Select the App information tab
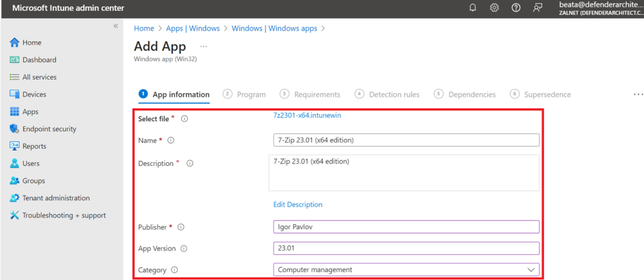This screenshot has height=280, width=644. pyautogui.click(x=175, y=94)
